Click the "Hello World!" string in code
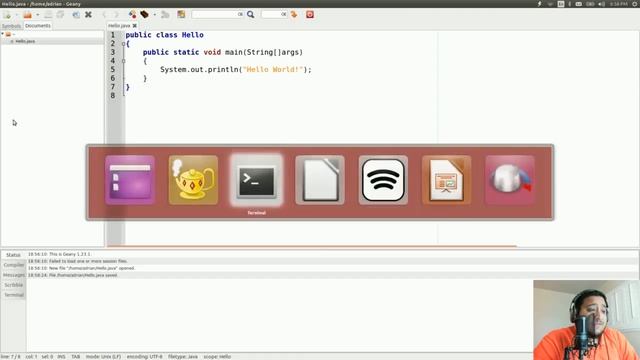Screen dimensions: 640x360 click(x=273, y=69)
